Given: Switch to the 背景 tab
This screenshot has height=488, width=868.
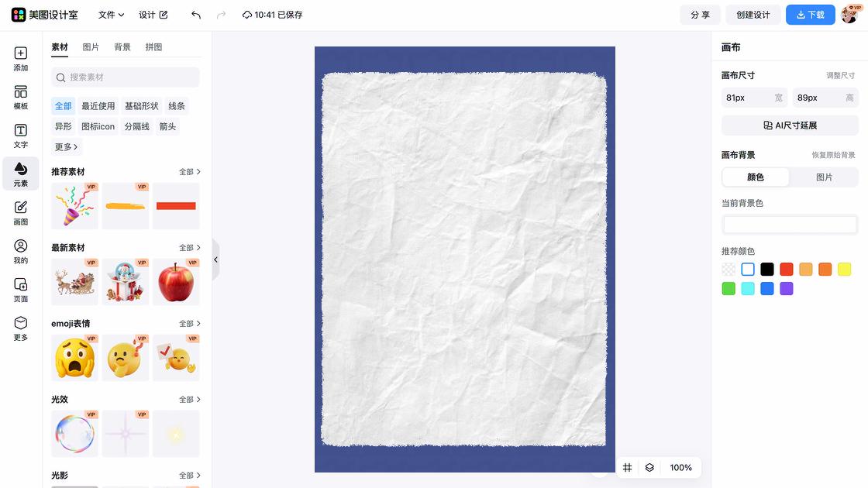Looking at the screenshot, I should click(122, 47).
